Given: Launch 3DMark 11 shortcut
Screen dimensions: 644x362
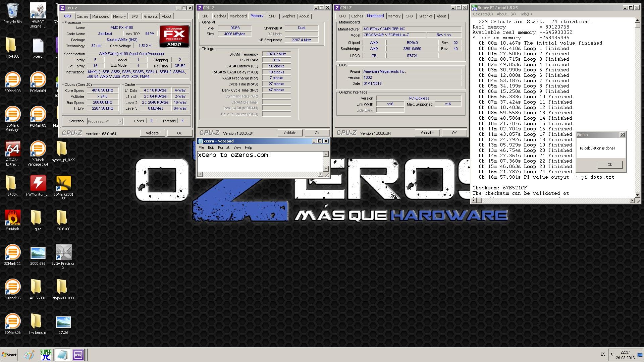Looking at the screenshot, I should (12, 255).
